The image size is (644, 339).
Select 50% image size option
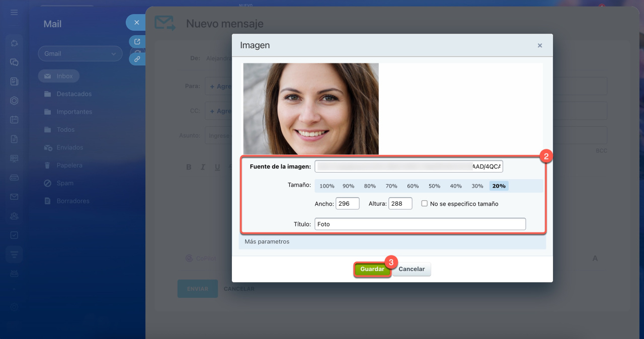(434, 186)
